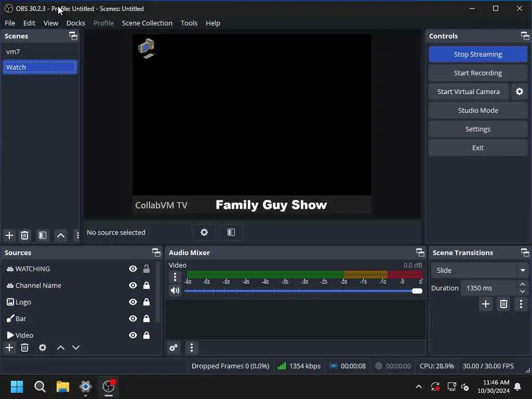Click the Sources list scrollbar

coord(158,292)
